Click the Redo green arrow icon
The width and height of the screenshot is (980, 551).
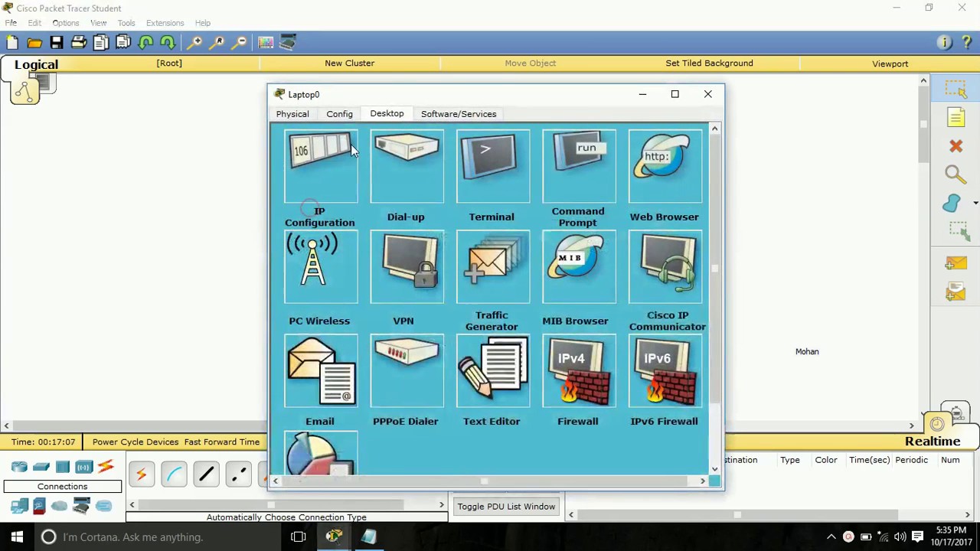pyautogui.click(x=168, y=43)
